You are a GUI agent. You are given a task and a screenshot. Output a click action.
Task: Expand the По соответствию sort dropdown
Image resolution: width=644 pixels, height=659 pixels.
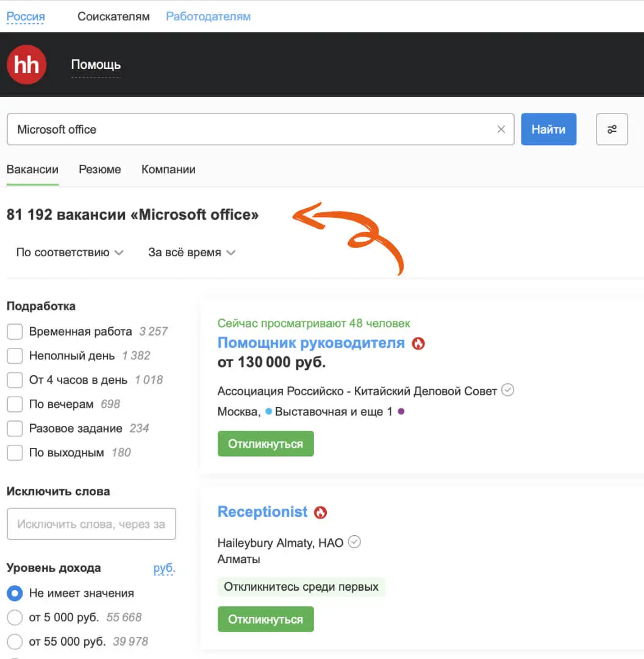tap(70, 253)
